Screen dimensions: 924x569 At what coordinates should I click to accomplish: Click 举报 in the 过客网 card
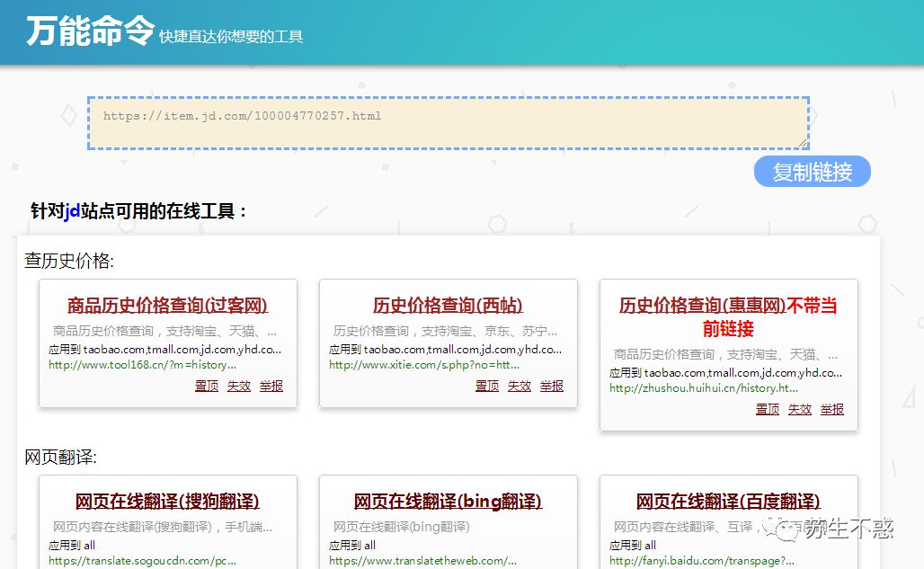tap(271, 386)
